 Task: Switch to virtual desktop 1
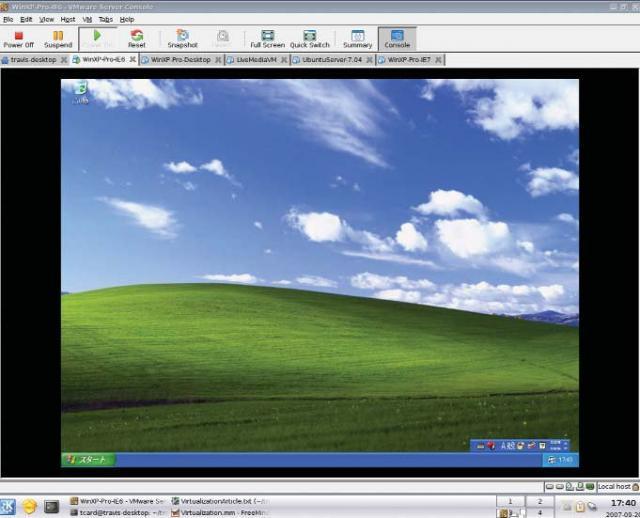(510, 501)
